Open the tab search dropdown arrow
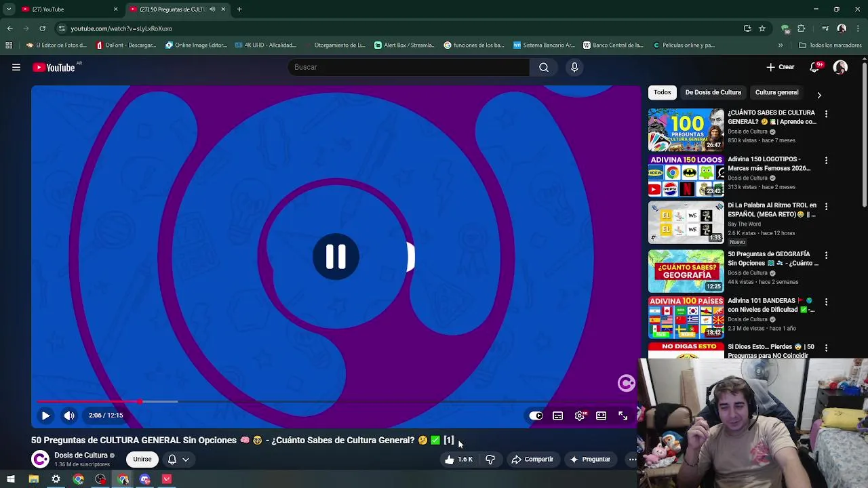The width and height of the screenshot is (868, 488). tap(9, 9)
